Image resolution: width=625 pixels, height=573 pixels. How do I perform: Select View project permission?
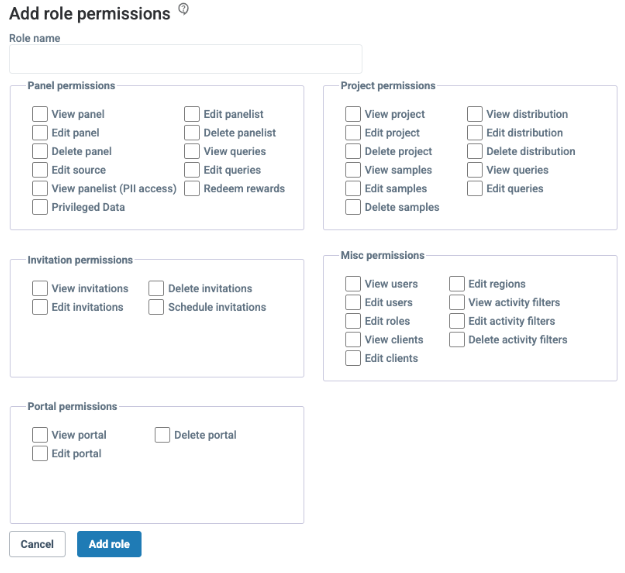pyautogui.click(x=353, y=114)
